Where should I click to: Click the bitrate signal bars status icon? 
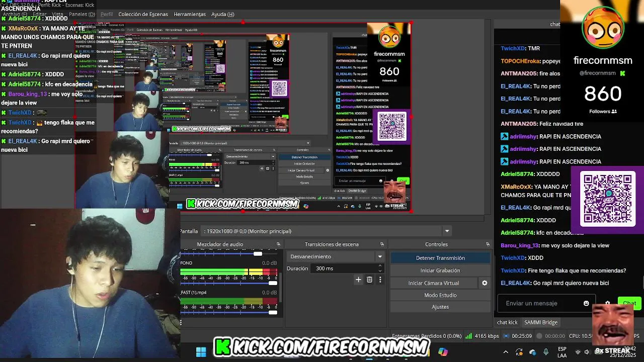(468, 336)
